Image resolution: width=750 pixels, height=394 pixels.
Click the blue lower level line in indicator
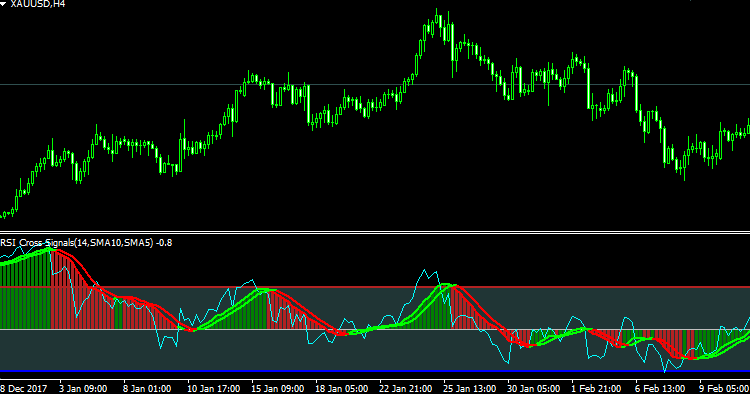[375, 371]
